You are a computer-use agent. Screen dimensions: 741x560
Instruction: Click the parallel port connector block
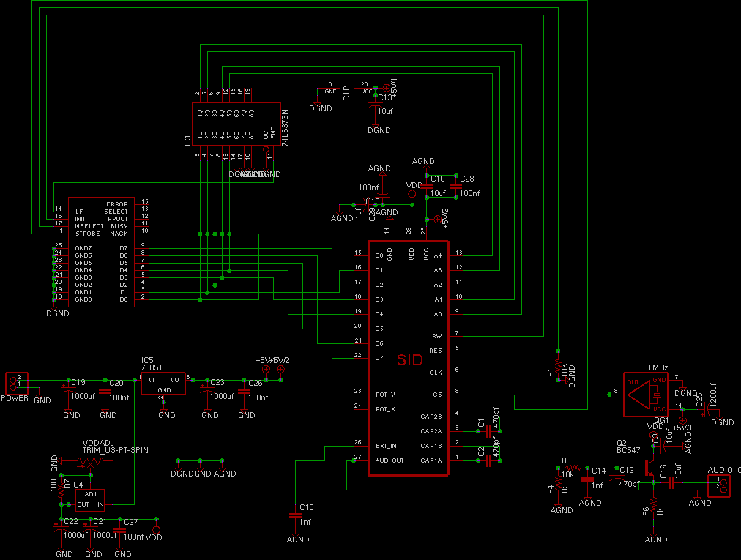[x=101, y=251]
